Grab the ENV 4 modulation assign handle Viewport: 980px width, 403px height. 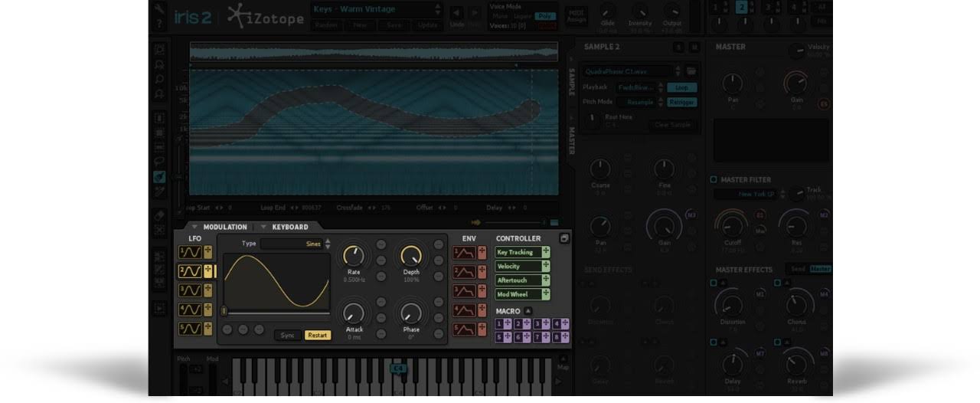482,310
